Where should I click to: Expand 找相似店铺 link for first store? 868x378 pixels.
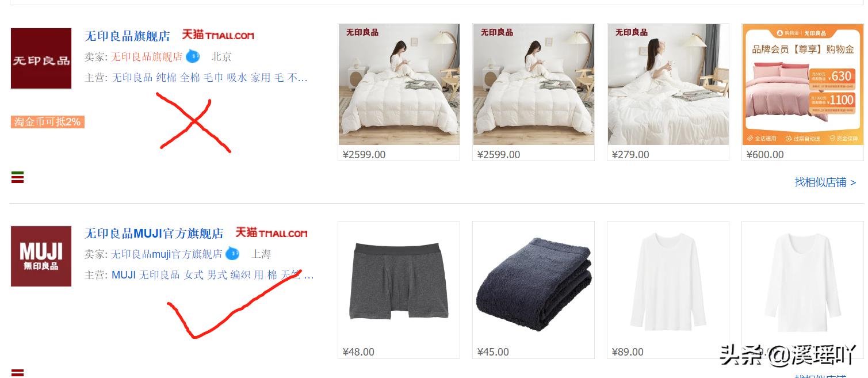pos(825,182)
